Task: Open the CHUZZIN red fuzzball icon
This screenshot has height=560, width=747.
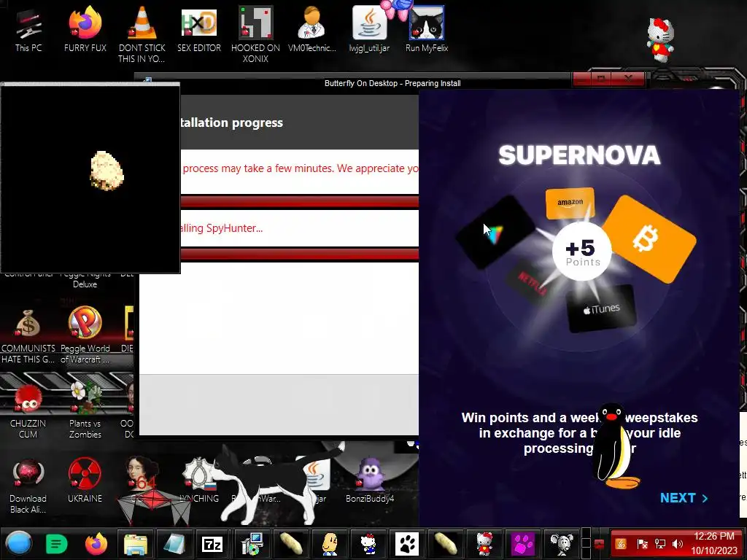Action: point(28,411)
